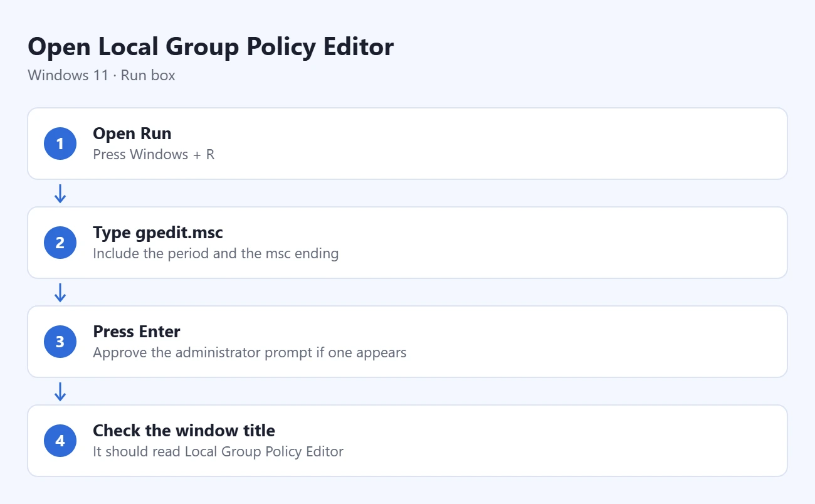Select the 'Open Run' step title
Image resolution: width=815 pixels, height=504 pixels.
[x=132, y=134]
